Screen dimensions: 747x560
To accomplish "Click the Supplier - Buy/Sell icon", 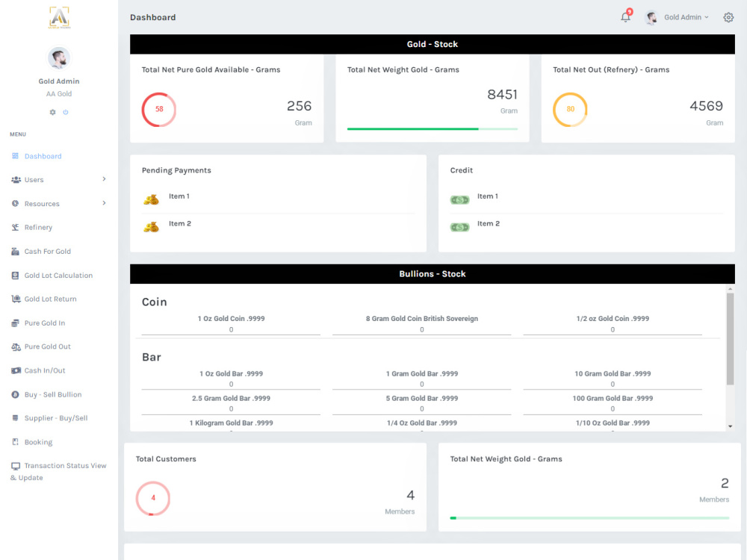I will click(15, 418).
